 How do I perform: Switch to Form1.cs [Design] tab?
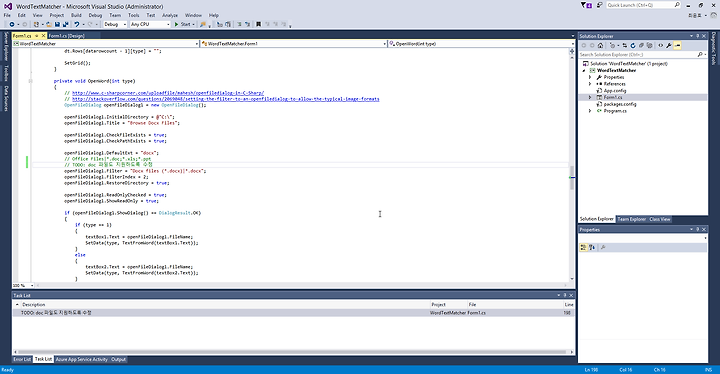point(67,36)
